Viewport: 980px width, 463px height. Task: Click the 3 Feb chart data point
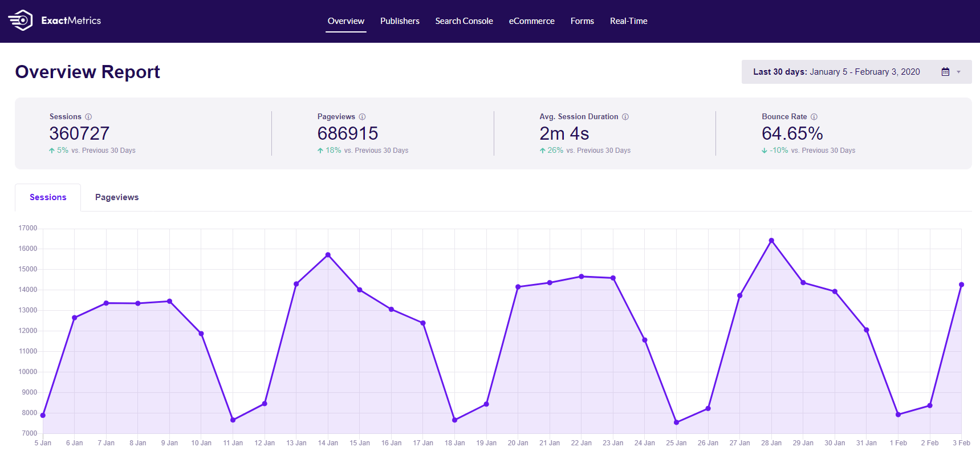click(961, 285)
